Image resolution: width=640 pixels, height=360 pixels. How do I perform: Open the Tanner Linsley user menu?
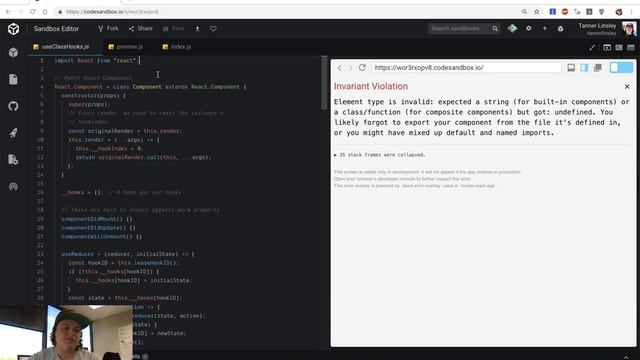click(597, 29)
